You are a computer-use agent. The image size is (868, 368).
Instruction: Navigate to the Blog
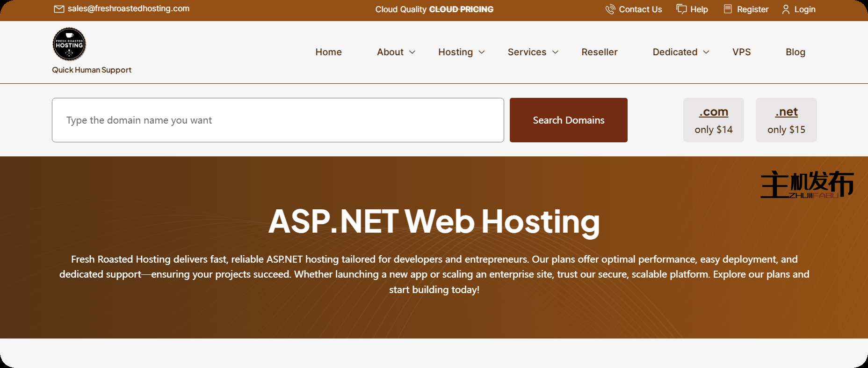[x=795, y=52]
